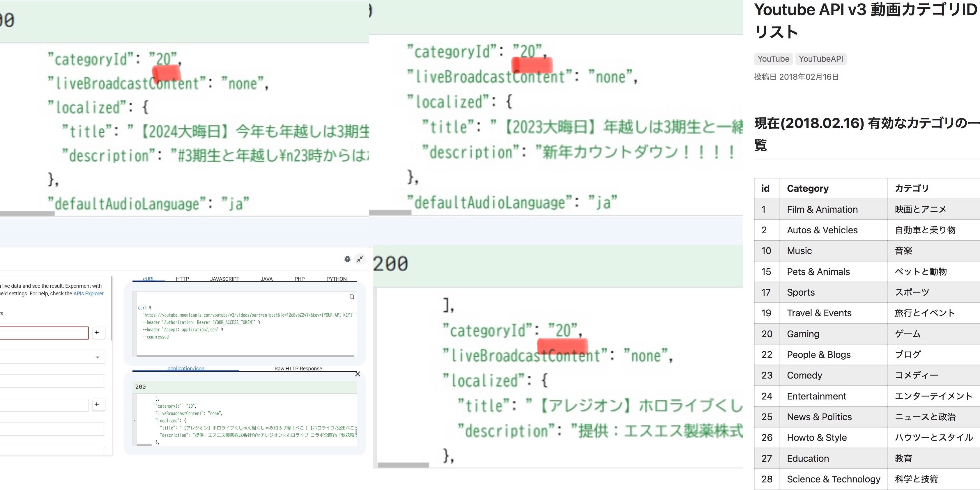This screenshot has height=490, width=980.
Task: Click scrollbar below the 2023大晦日 response
Action: pyautogui.click(x=390, y=212)
